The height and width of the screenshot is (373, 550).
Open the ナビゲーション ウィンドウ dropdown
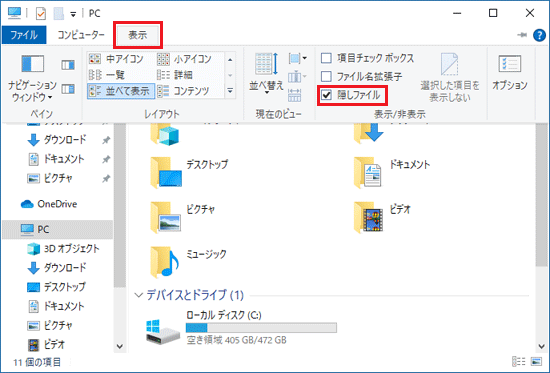[x=32, y=79]
